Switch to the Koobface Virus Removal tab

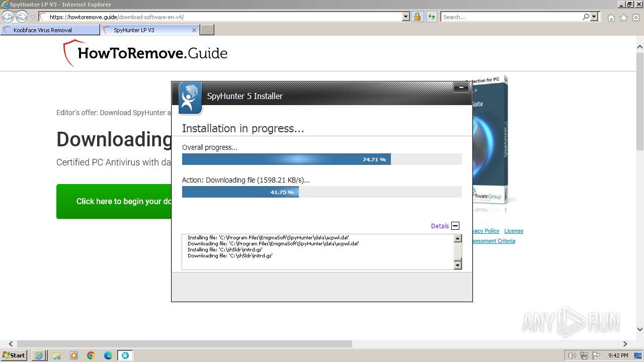click(50, 30)
